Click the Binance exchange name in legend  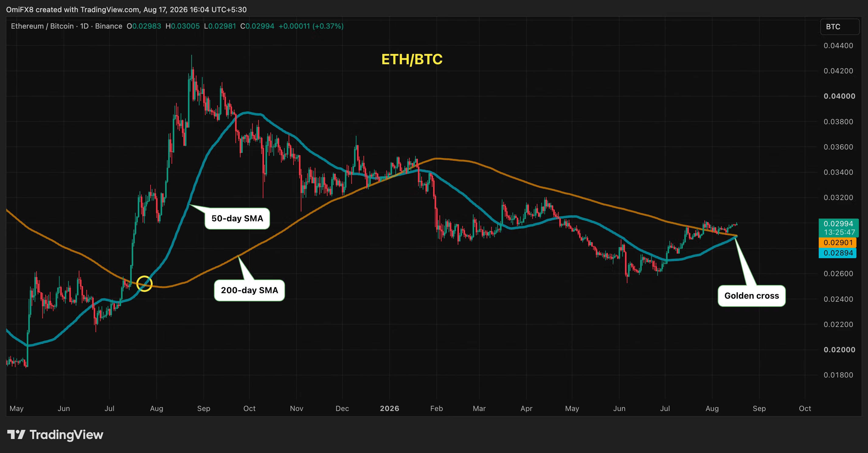[x=109, y=26]
